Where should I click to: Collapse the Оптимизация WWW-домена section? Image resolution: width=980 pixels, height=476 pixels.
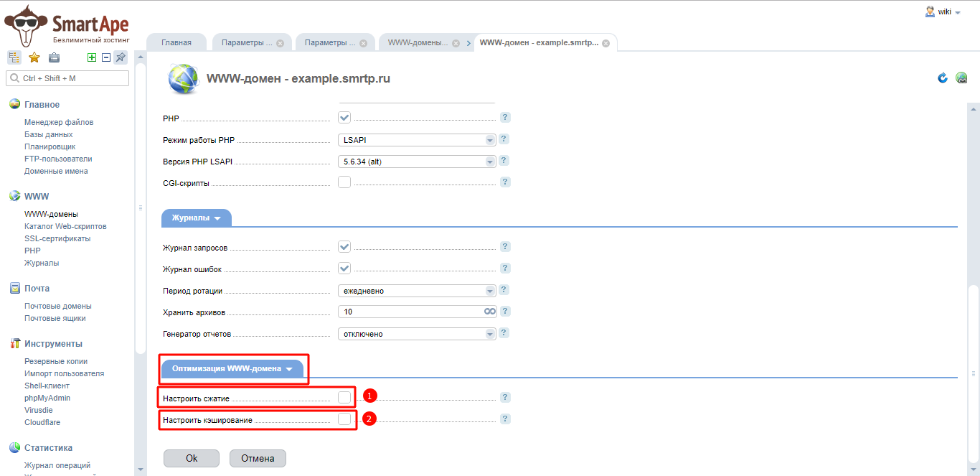232,369
